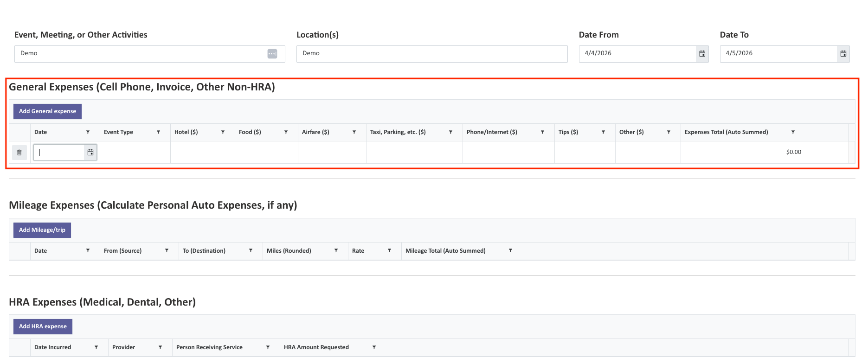Click the Date From text field

637,54
